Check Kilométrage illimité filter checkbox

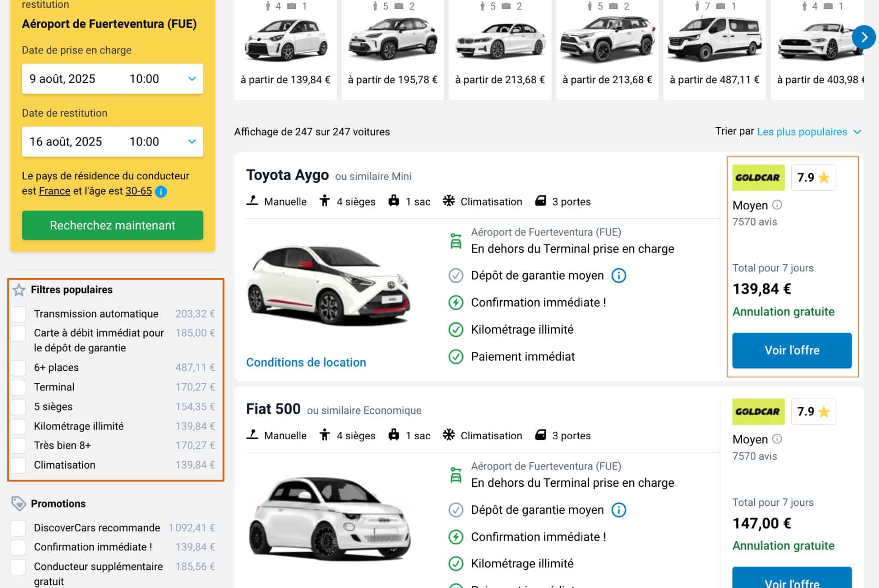click(18, 426)
